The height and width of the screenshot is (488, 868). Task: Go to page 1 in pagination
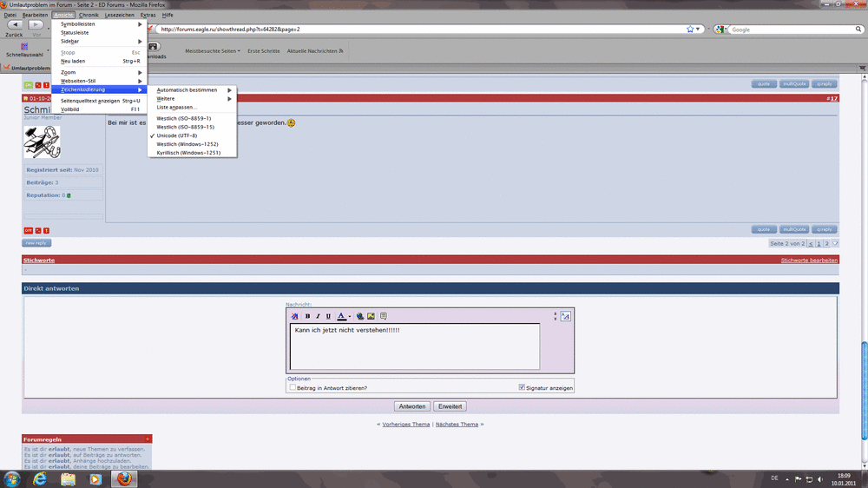(819, 244)
